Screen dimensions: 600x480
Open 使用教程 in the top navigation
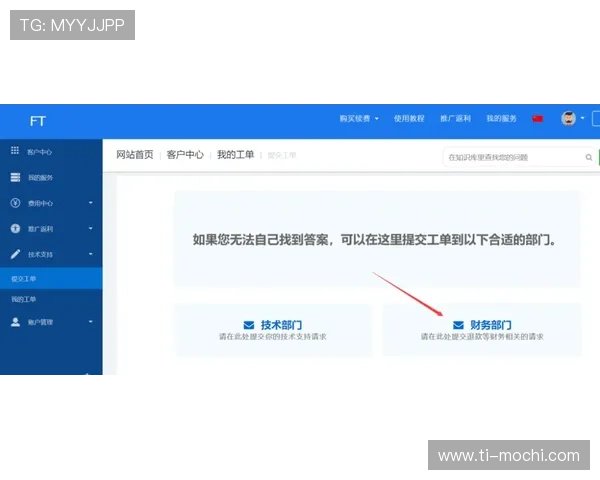tap(409, 118)
